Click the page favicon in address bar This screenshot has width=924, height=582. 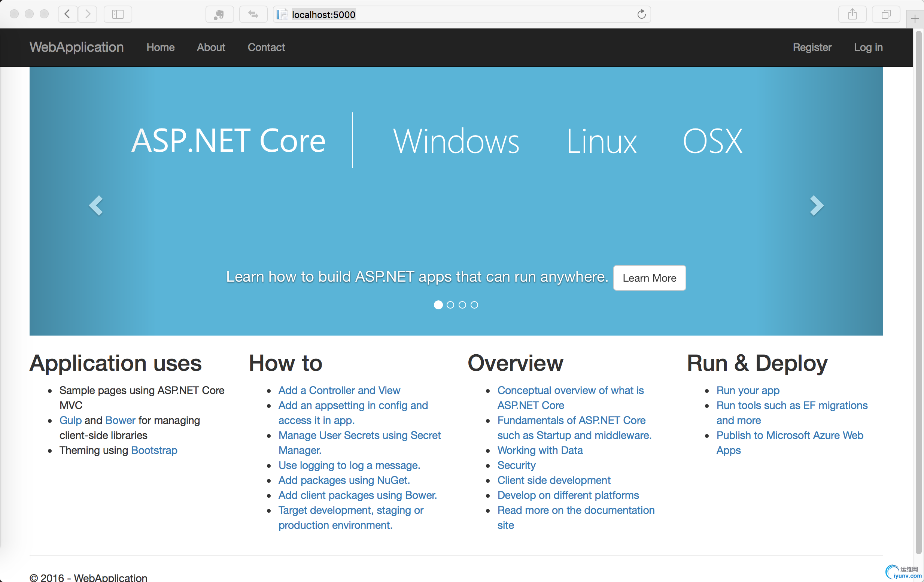click(x=282, y=14)
